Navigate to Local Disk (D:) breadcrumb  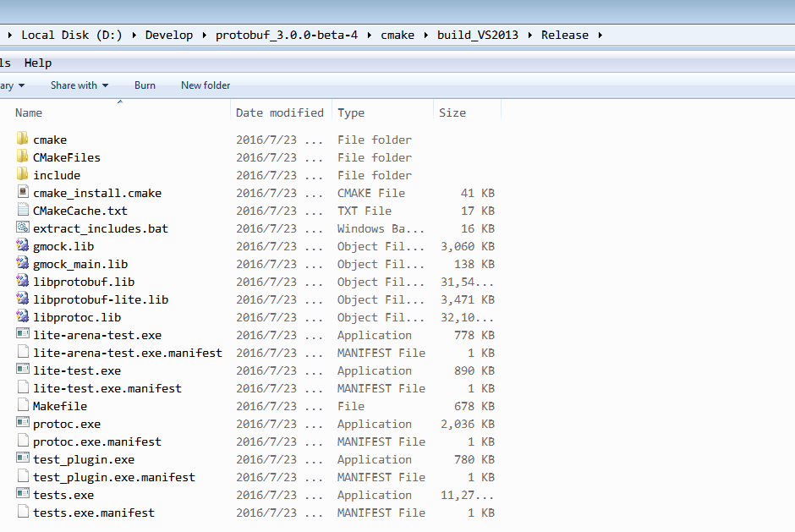[x=72, y=35]
